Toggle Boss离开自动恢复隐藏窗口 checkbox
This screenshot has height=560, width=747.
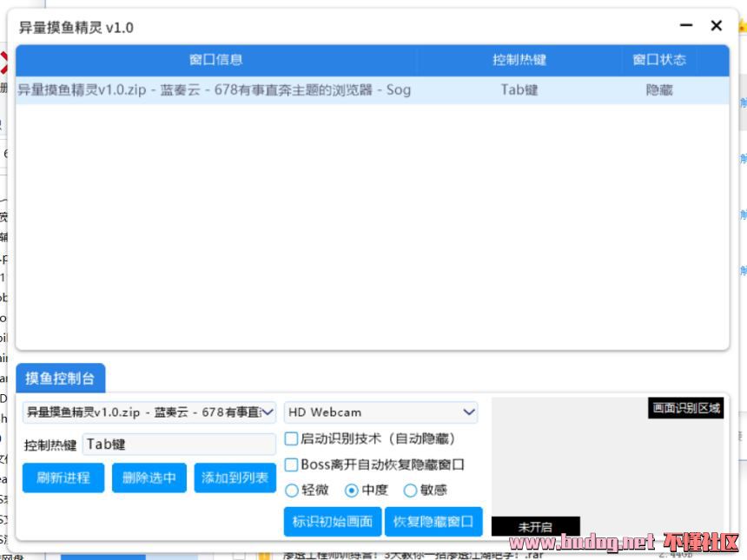[x=292, y=464]
